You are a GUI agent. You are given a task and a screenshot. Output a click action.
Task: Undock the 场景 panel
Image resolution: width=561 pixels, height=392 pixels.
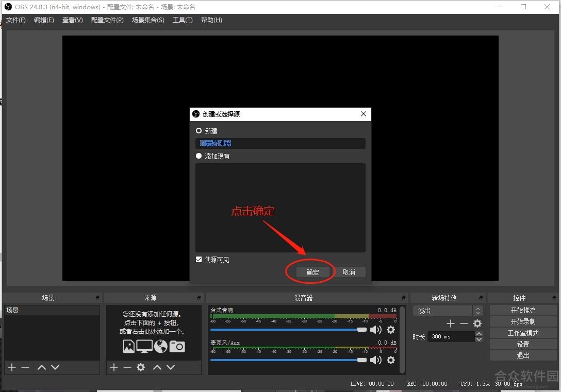pyautogui.click(x=97, y=298)
